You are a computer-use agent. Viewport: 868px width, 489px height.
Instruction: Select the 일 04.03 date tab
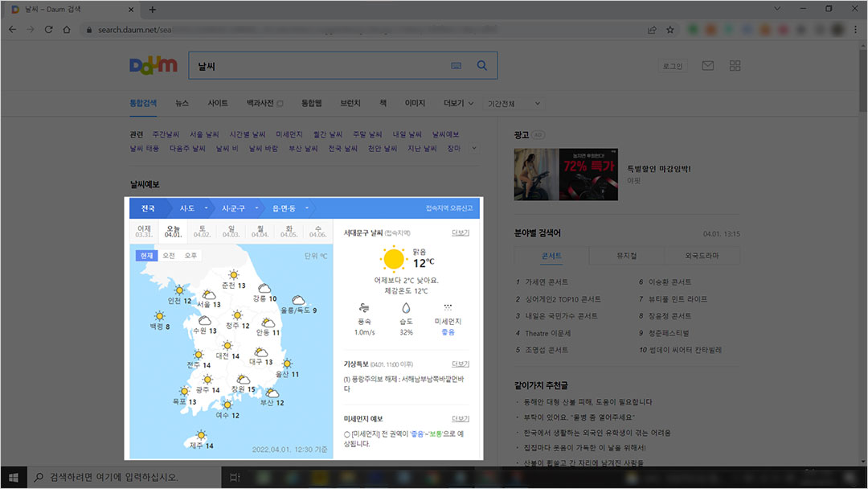(x=231, y=232)
